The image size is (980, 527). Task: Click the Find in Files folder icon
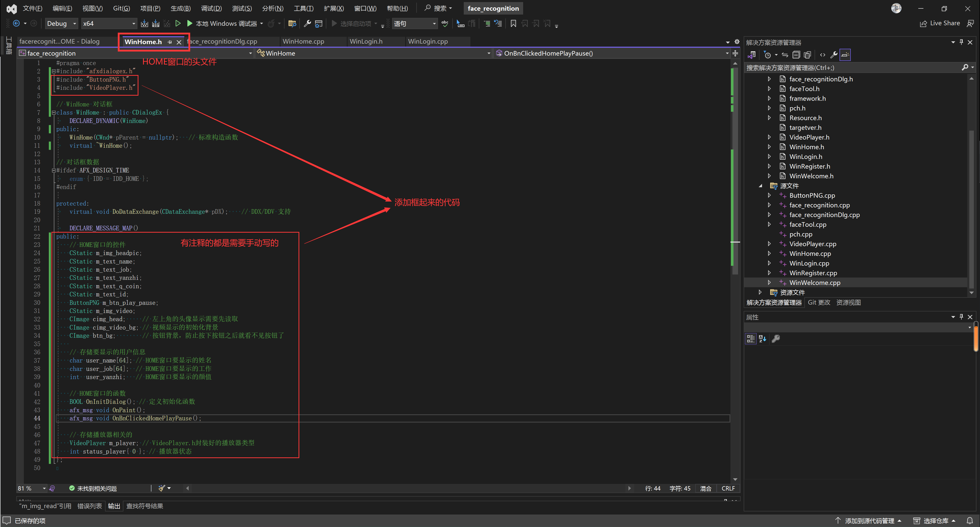pyautogui.click(x=292, y=24)
